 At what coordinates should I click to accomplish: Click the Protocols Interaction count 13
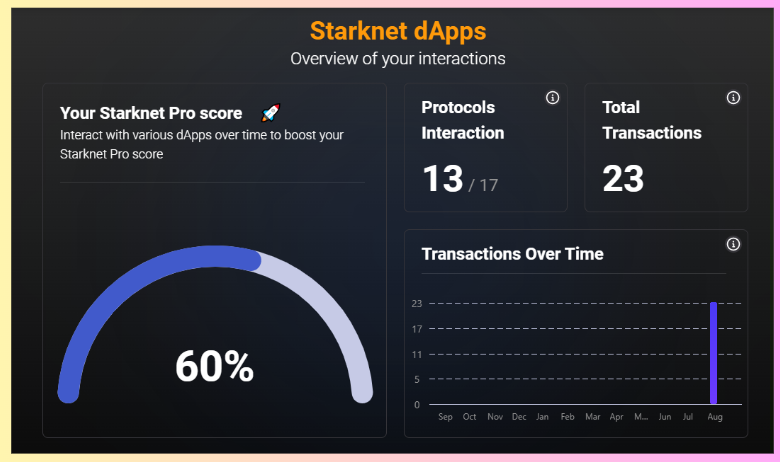(x=443, y=179)
